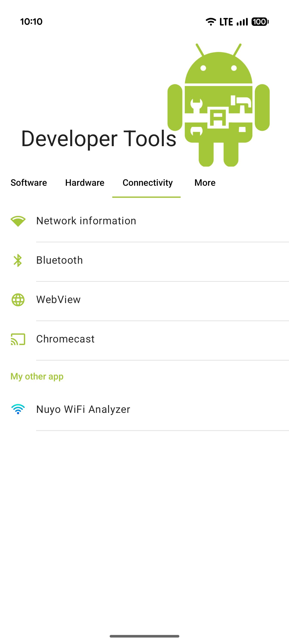Image resolution: width=289 pixels, height=644 pixels.
Task: Tap the Bluetooth symbol icon
Action: (18, 260)
